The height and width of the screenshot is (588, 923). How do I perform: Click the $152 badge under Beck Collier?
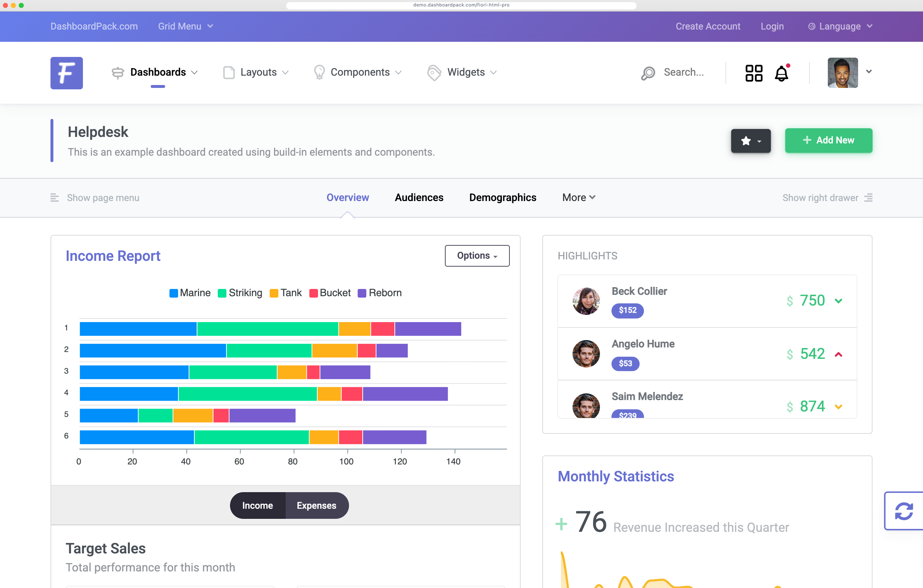point(627,310)
